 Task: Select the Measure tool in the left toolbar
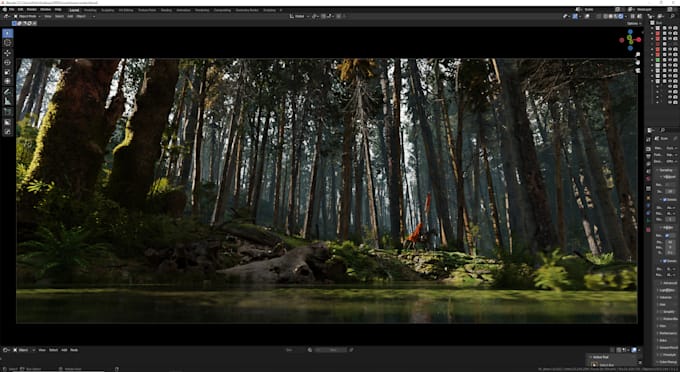tap(7, 101)
